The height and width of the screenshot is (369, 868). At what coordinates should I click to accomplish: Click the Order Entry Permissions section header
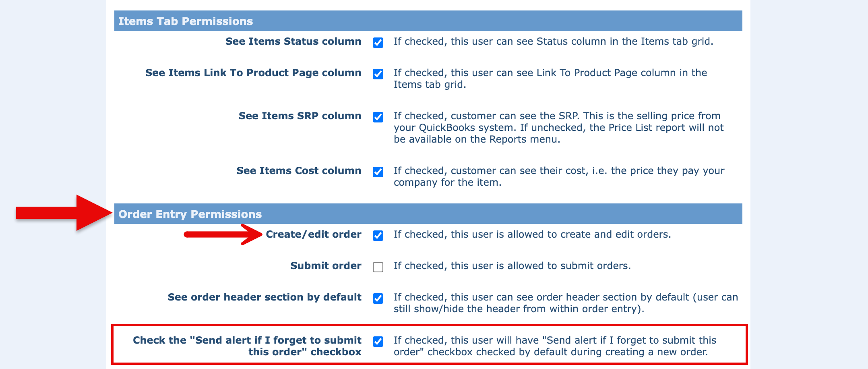click(x=190, y=214)
